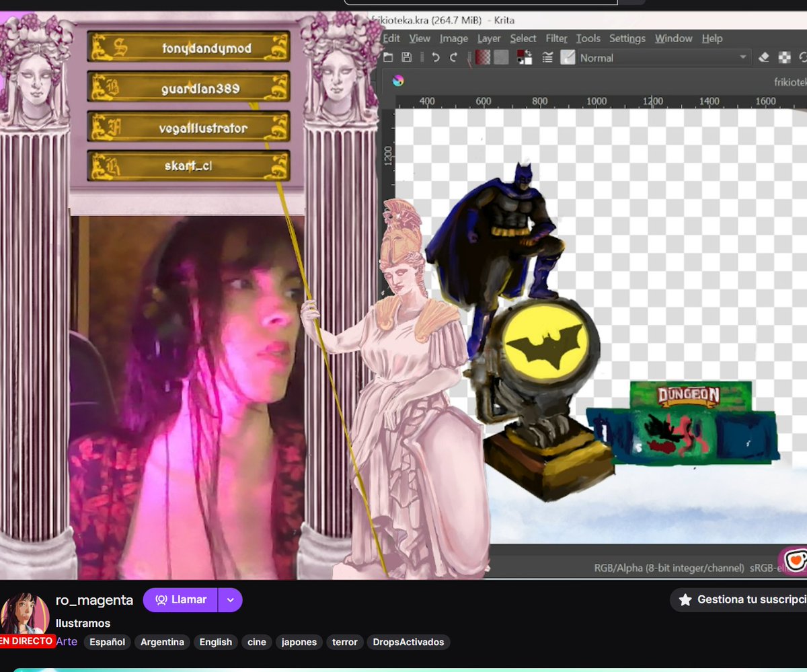The width and height of the screenshot is (807, 672).
Task: Click the Ilustramos stream title
Action: 83,623
